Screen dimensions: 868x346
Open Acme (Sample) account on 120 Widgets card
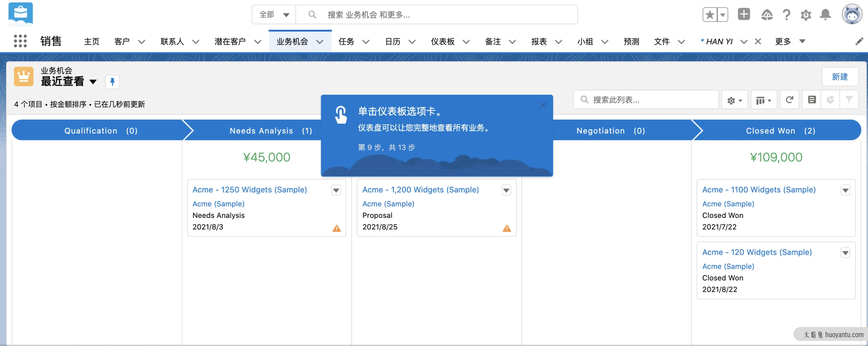point(728,266)
